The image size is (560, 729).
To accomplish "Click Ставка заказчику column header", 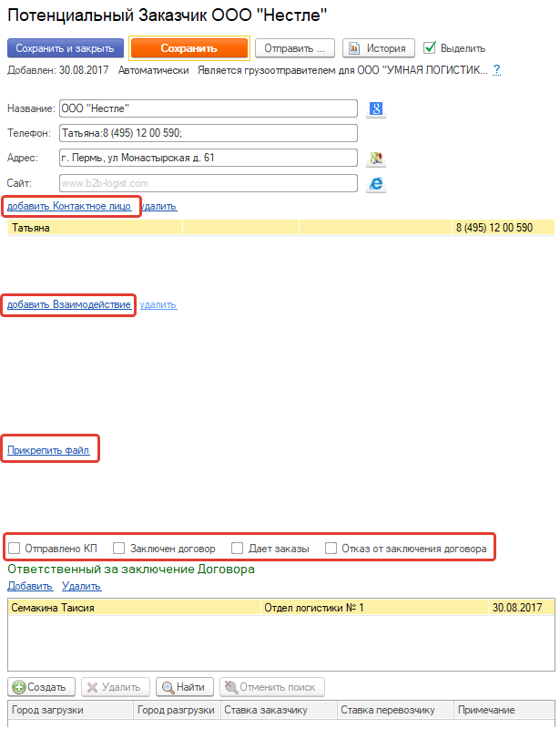I will coord(279,710).
